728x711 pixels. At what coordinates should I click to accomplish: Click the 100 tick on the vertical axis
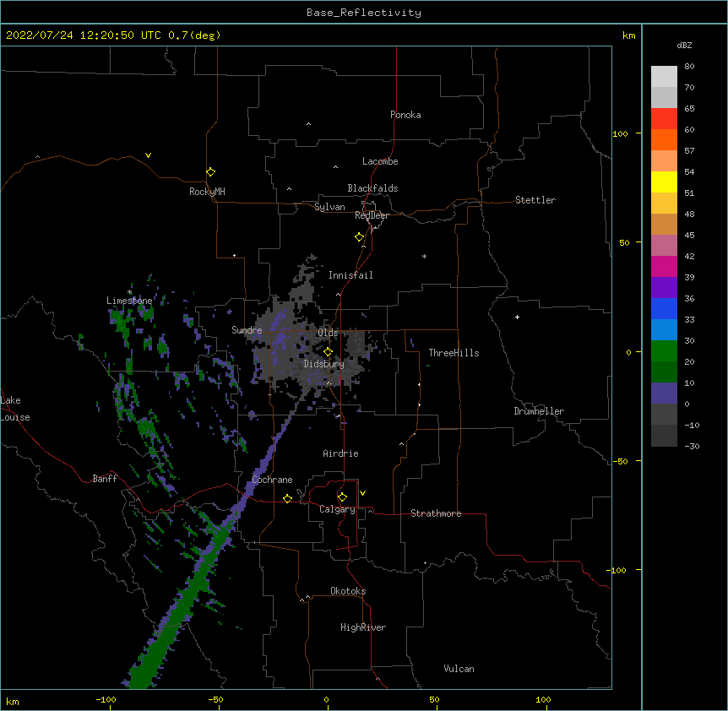(x=620, y=133)
